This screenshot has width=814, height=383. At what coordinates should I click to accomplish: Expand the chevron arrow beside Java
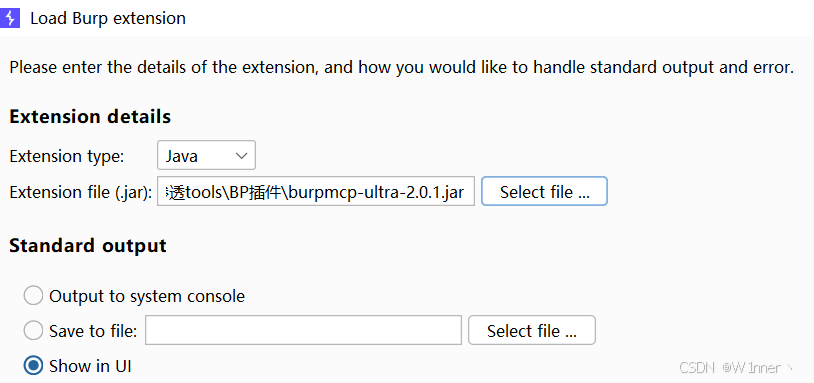coord(241,156)
